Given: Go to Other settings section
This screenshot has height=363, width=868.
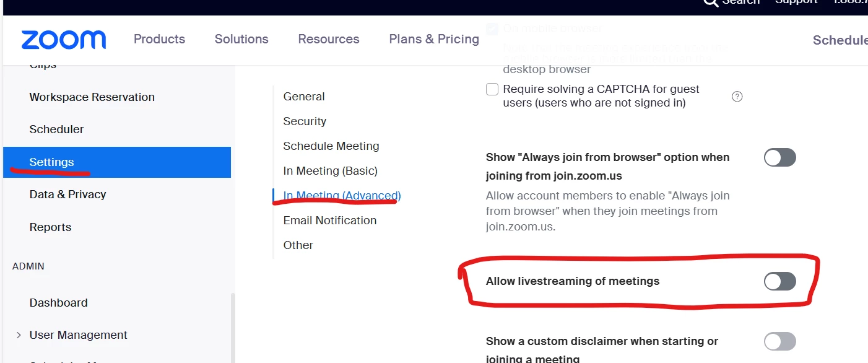Looking at the screenshot, I should tap(298, 245).
